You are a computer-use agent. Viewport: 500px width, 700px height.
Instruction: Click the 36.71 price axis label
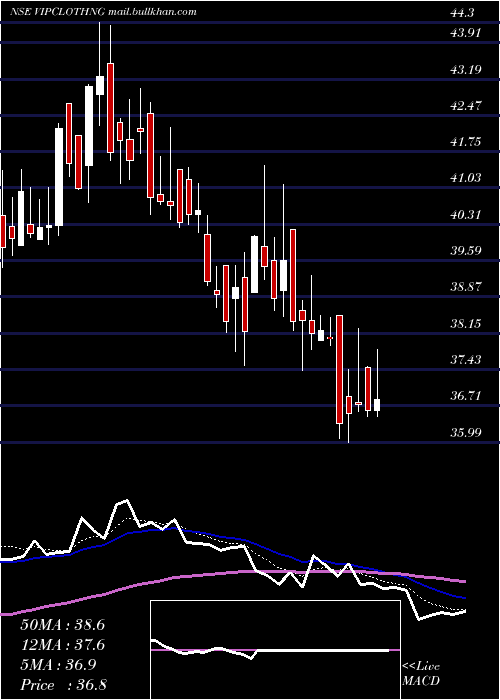pyautogui.click(x=466, y=395)
